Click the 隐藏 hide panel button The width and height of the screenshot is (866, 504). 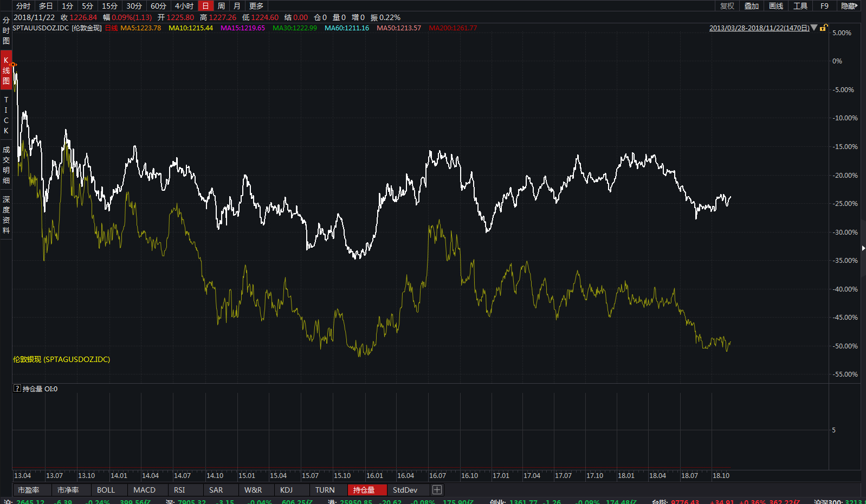(x=849, y=6)
